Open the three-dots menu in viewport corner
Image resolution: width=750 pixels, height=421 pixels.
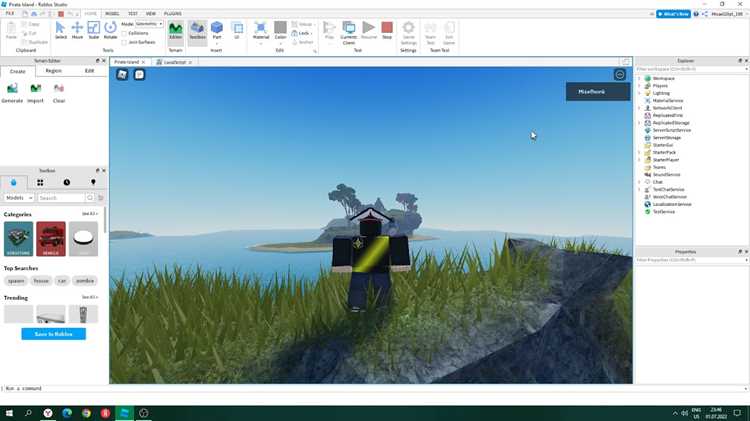[x=619, y=75]
